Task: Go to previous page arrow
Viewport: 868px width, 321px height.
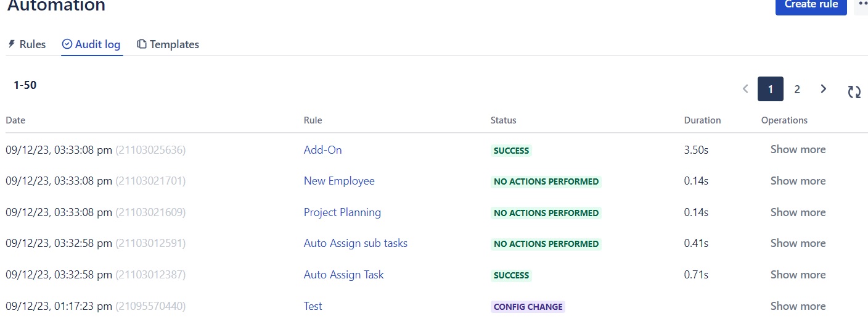Action: coord(745,89)
